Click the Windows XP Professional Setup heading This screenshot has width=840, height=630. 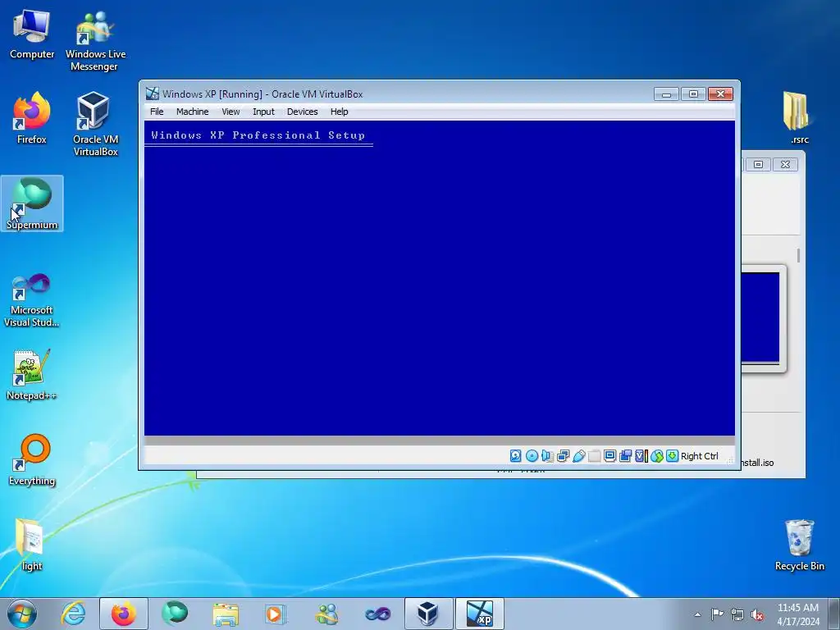coord(258,135)
